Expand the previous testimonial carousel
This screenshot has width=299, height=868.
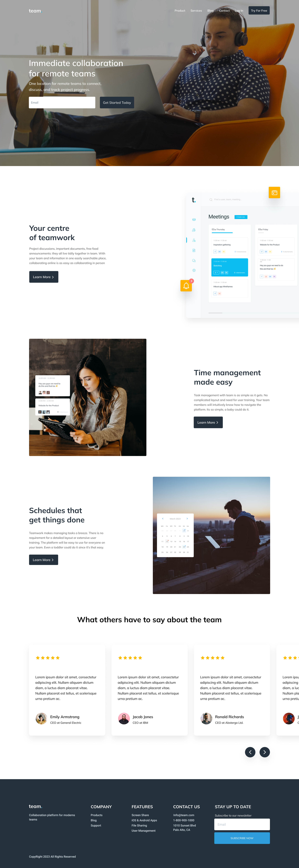pyautogui.click(x=249, y=754)
